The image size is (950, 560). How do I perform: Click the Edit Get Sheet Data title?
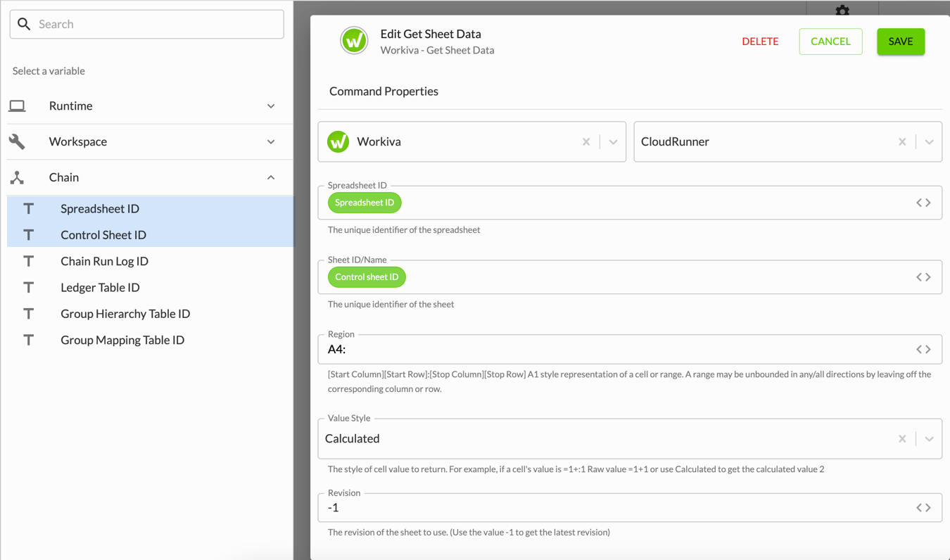click(x=431, y=34)
